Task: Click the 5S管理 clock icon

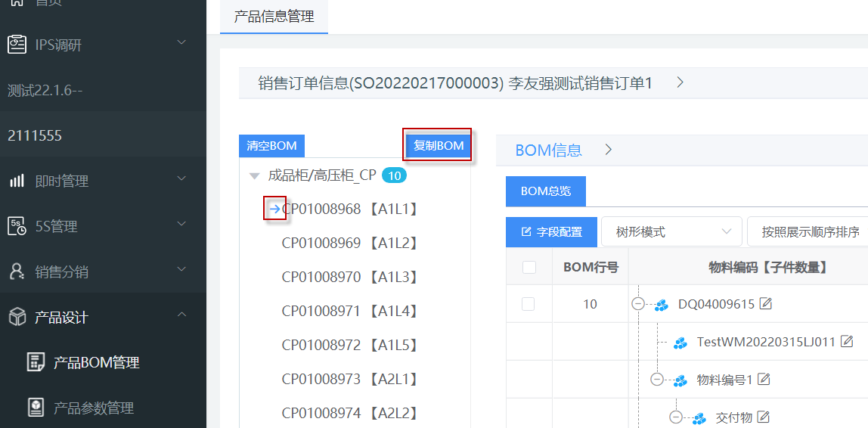Action: tap(17, 226)
